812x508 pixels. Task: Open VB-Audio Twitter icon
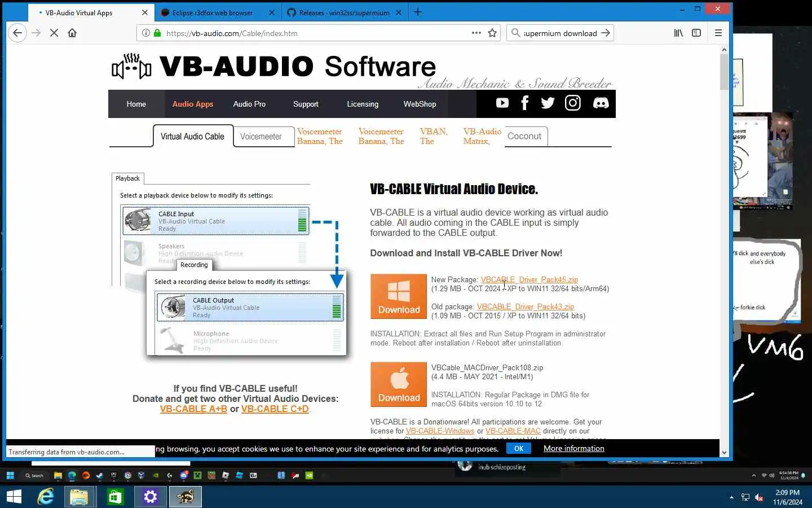pos(548,103)
